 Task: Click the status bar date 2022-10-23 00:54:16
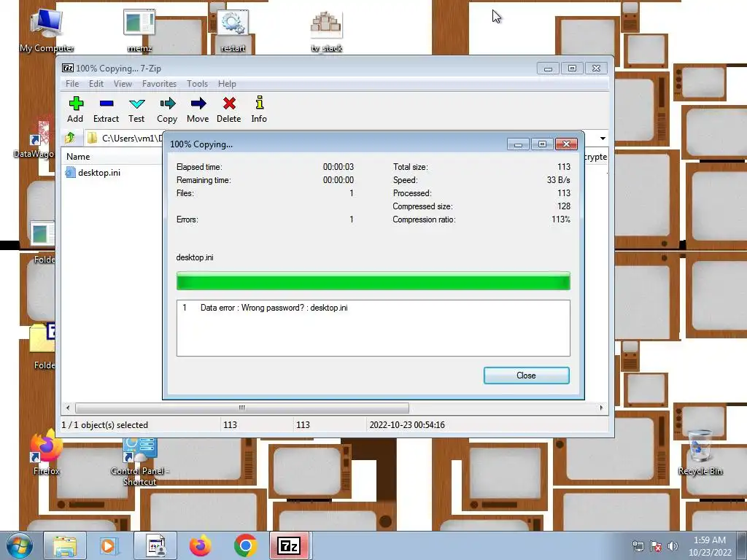point(407,425)
